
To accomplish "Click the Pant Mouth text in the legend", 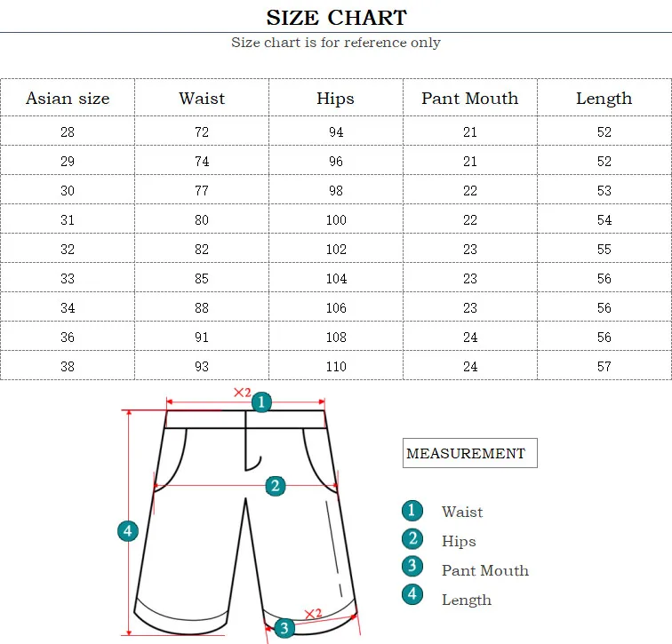I will click(484, 570).
